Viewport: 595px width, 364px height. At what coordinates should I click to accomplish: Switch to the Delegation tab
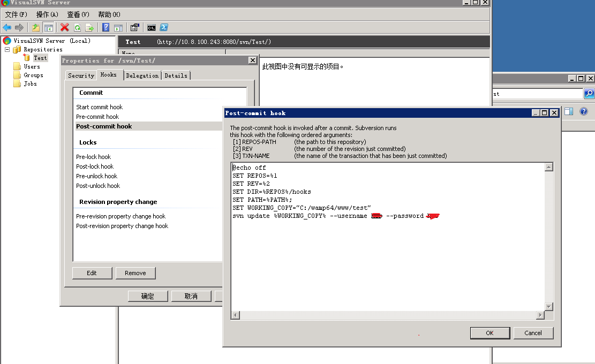[x=142, y=75]
